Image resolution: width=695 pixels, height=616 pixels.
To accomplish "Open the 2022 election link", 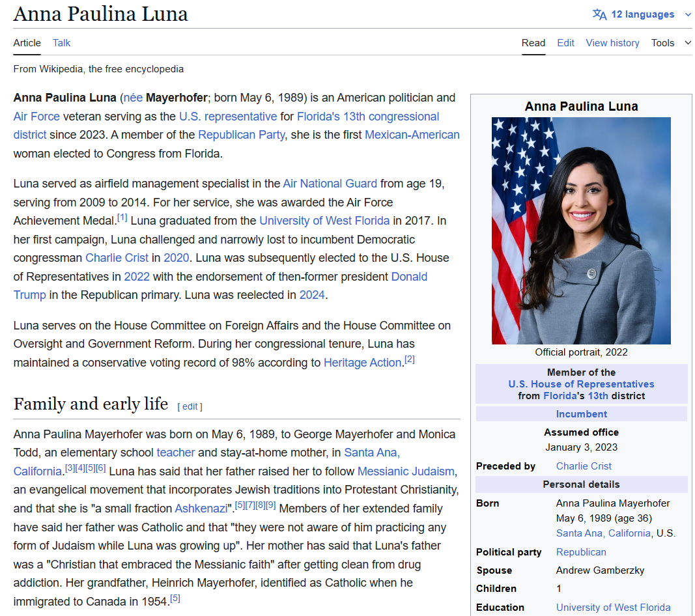I will coord(137,277).
